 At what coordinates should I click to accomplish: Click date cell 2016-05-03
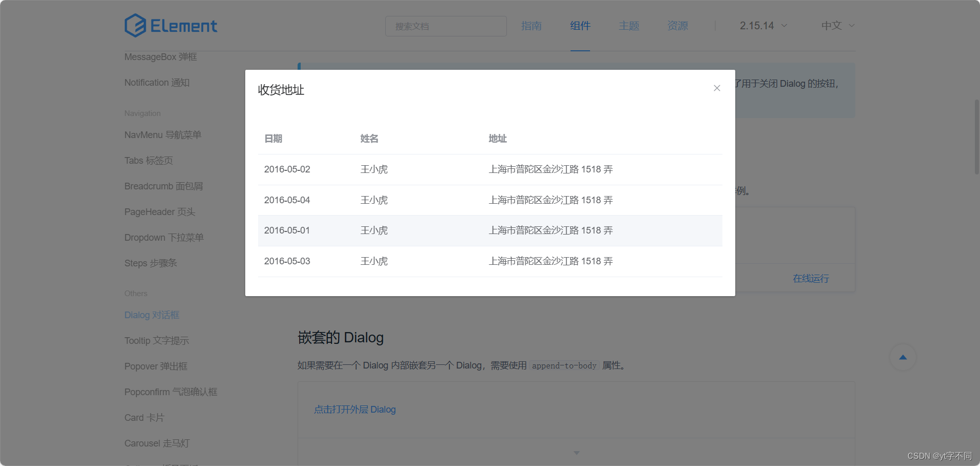[287, 261]
